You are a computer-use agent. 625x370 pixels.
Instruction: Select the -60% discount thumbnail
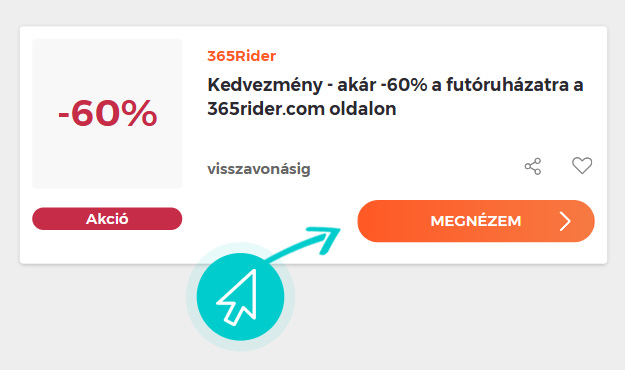click(107, 114)
